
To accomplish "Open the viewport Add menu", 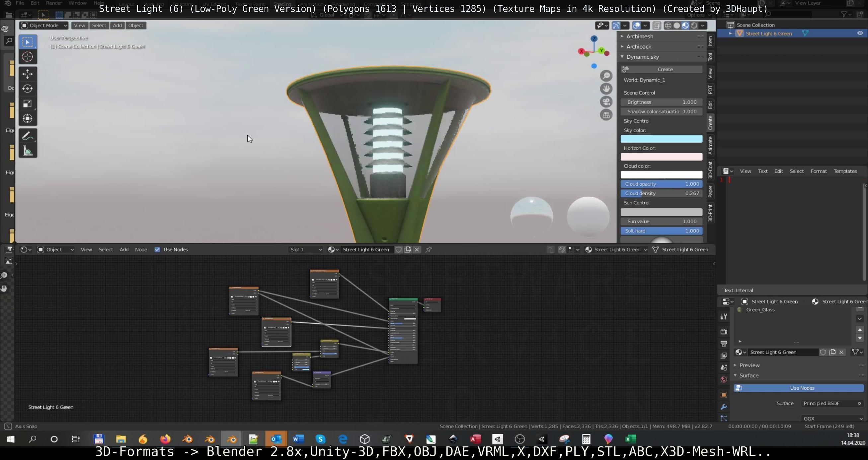I will tap(117, 25).
